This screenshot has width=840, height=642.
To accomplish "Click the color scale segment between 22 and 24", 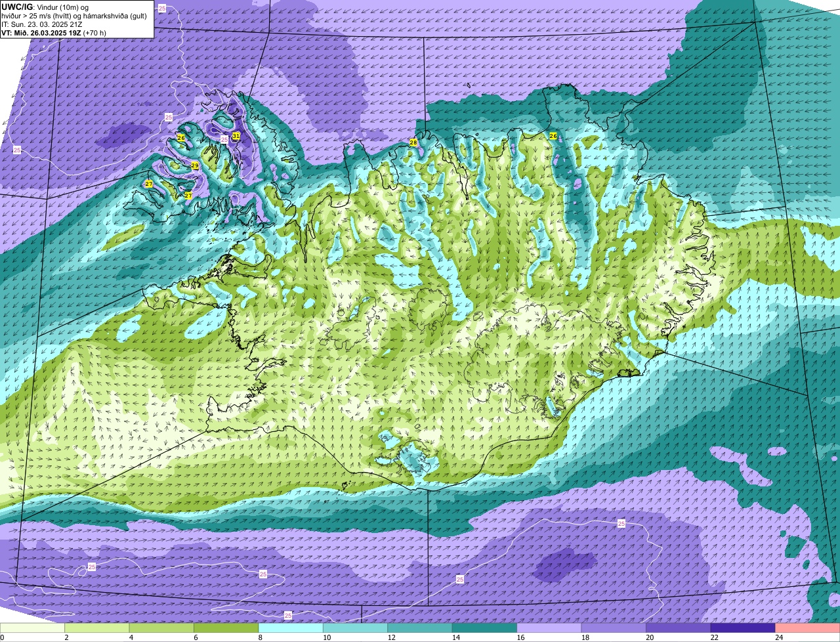I will click(744, 628).
